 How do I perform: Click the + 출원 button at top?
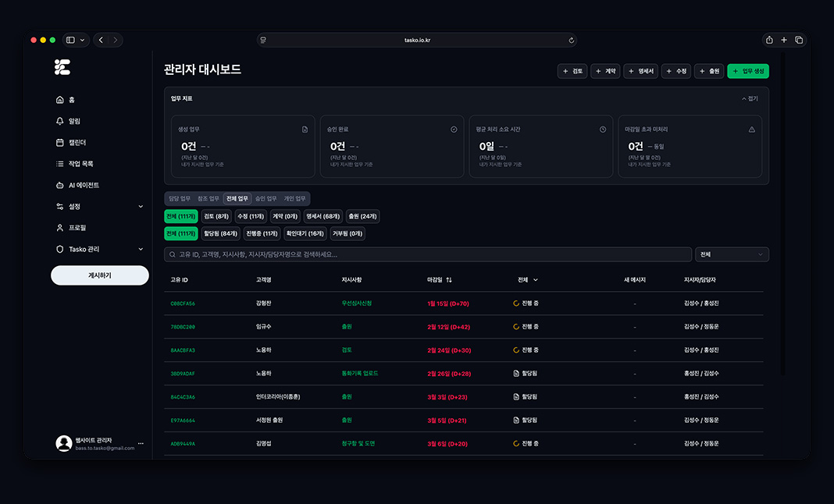coord(709,71)
